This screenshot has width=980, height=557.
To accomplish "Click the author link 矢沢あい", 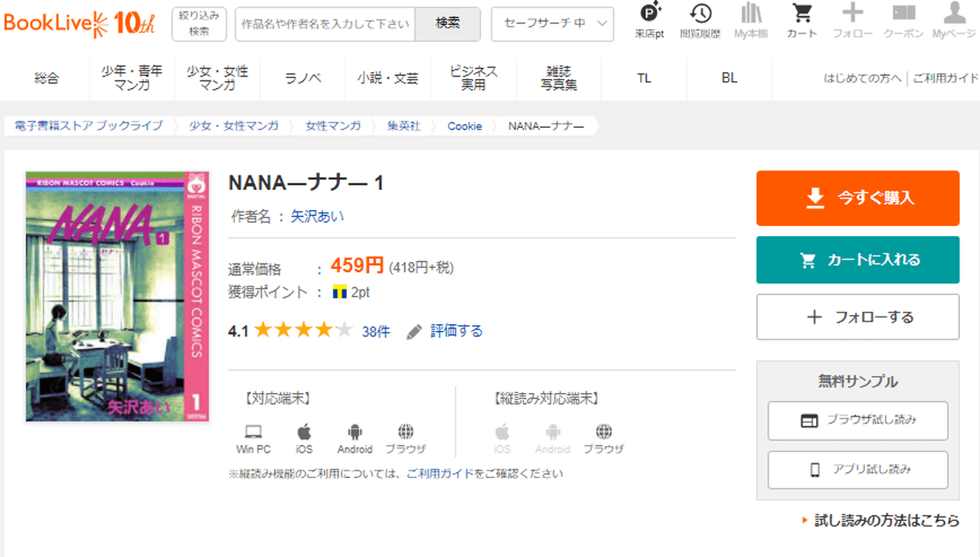I will [317, 217].
